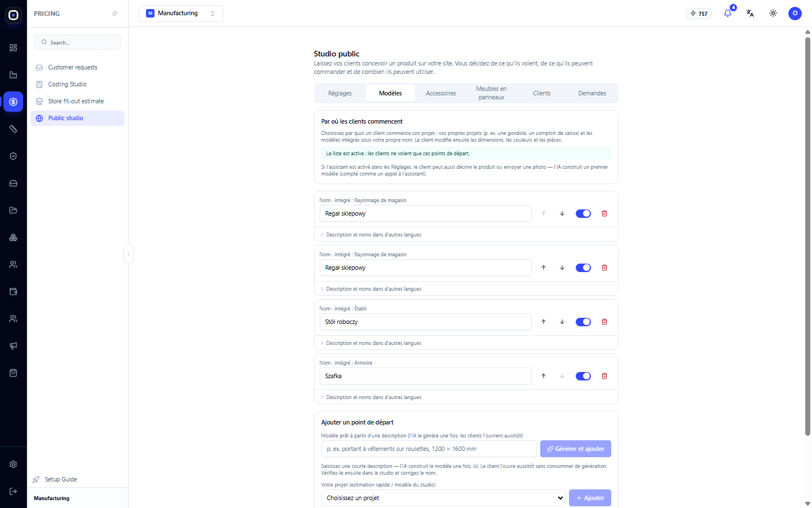Open the Choisissez un projet dropdown
Image resolution: width=812 pixels, height=508 pixels.
click(443, 498)
